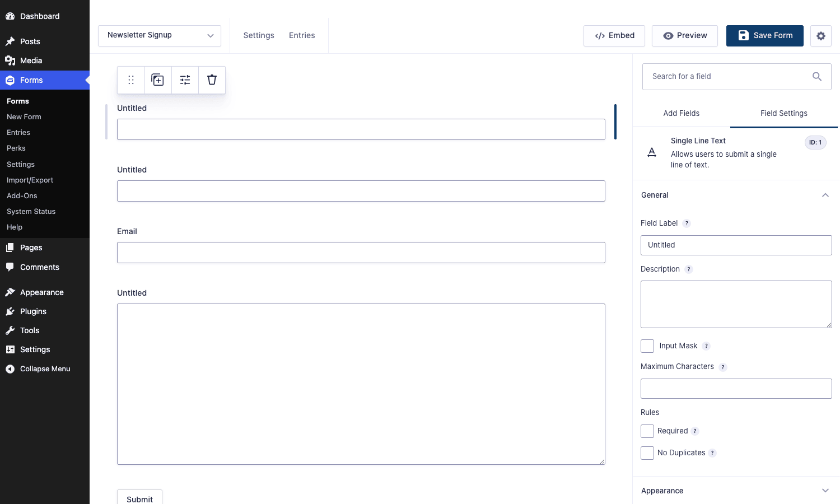Click the Pages icon in sidebar
The width and height of the screenshot is (840, 504).
(10, 248)
